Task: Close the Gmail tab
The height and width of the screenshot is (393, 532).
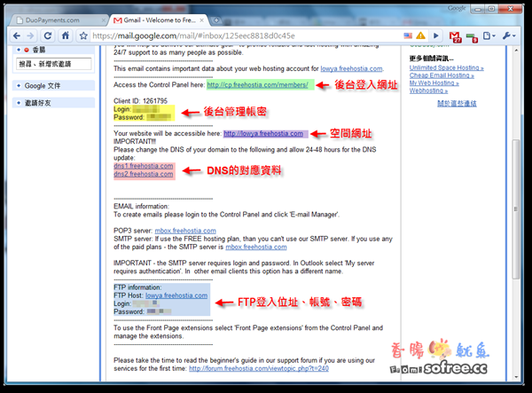Action: click(201, 20)
